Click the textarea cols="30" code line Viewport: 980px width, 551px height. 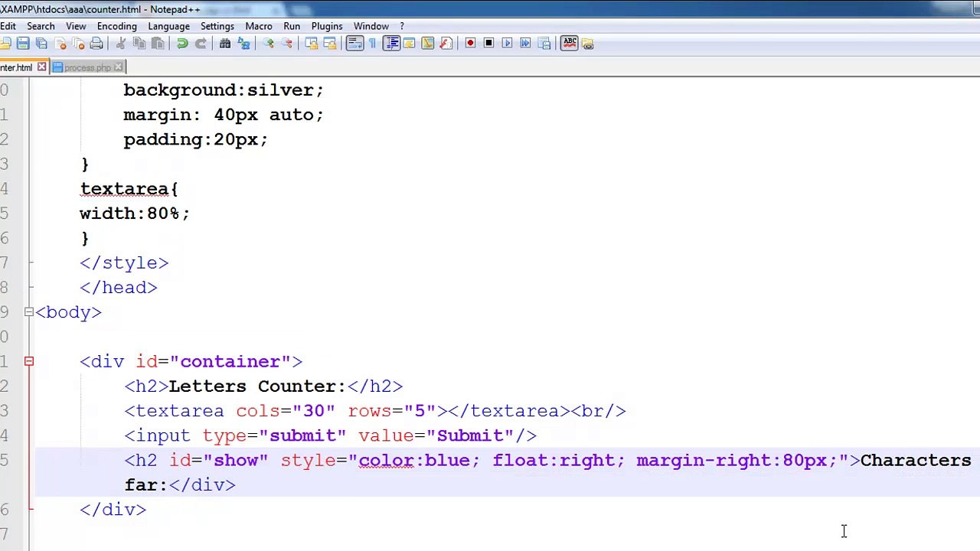pyautogui.click(x=375, y=411)
